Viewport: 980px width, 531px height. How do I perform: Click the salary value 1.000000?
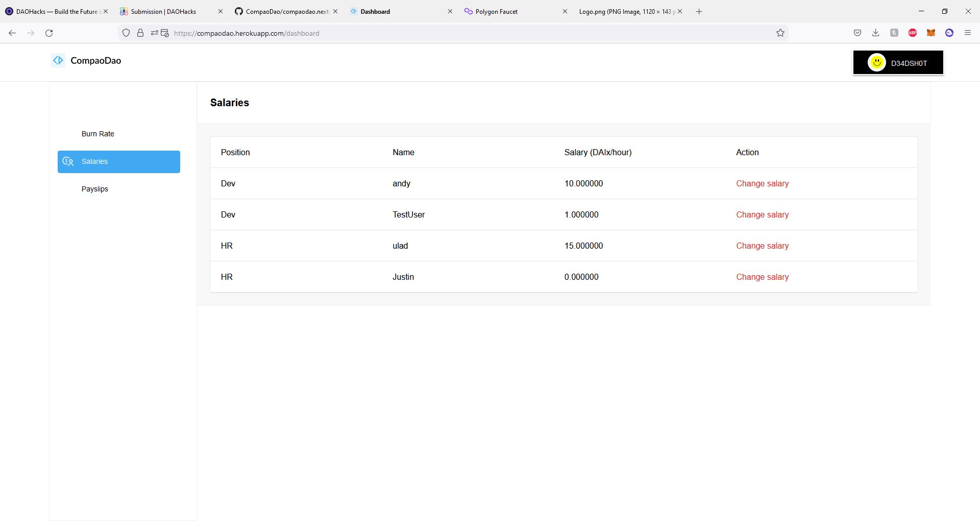(x=581, y=214)
